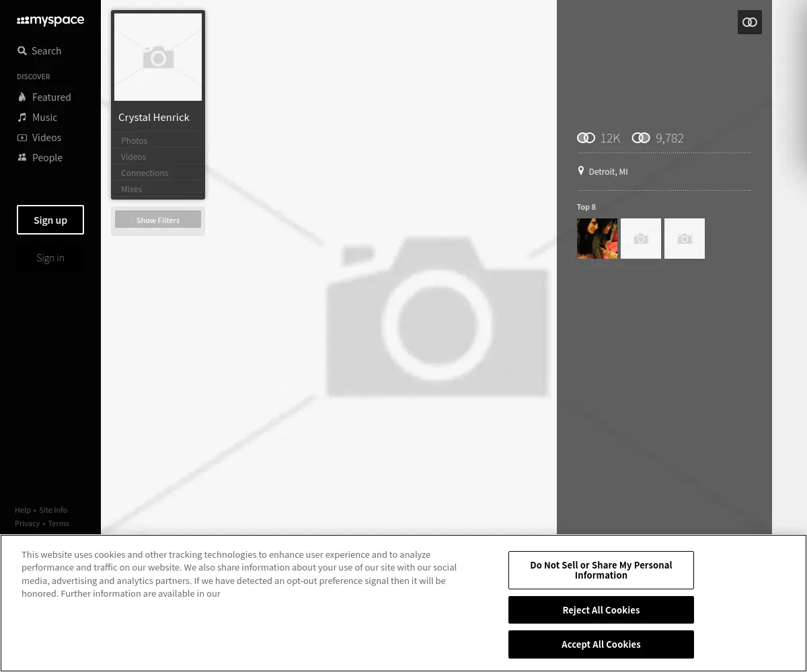Viewport: 807px width, 672px height.
Task: Click the Connect rings icon button
Action: tap(750, 22)
